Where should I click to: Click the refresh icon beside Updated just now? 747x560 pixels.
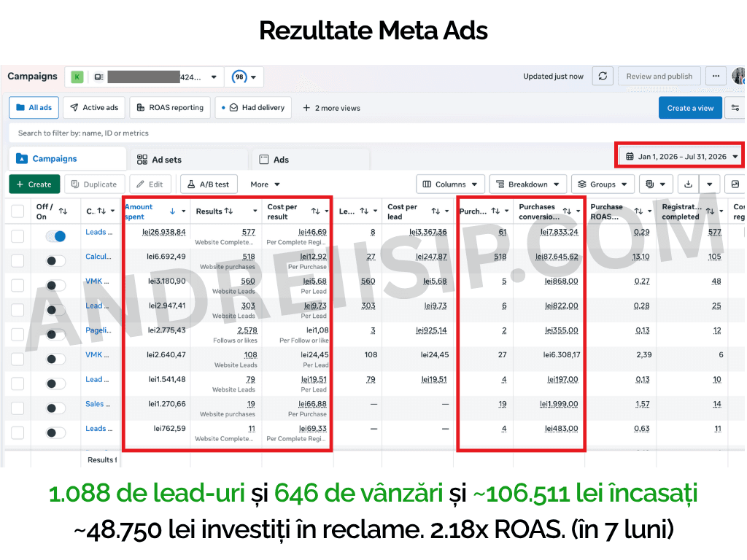(603, 76)
